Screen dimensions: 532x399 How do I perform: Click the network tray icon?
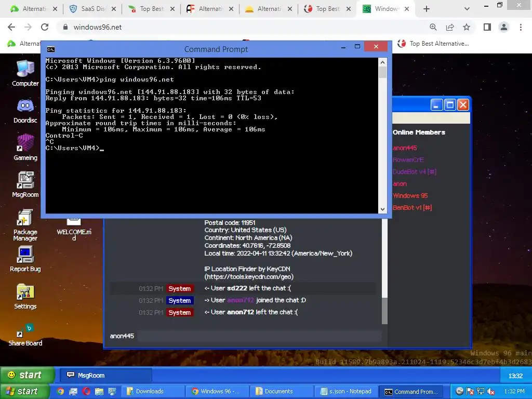click(x=481, y=392)
